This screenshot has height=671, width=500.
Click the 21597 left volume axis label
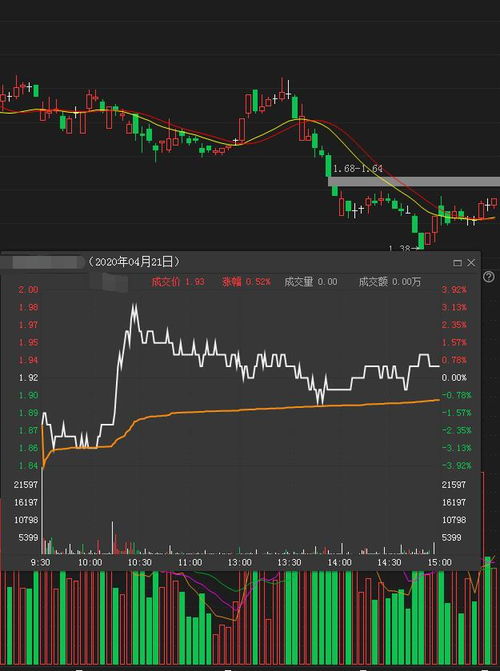tap(26, 484)
